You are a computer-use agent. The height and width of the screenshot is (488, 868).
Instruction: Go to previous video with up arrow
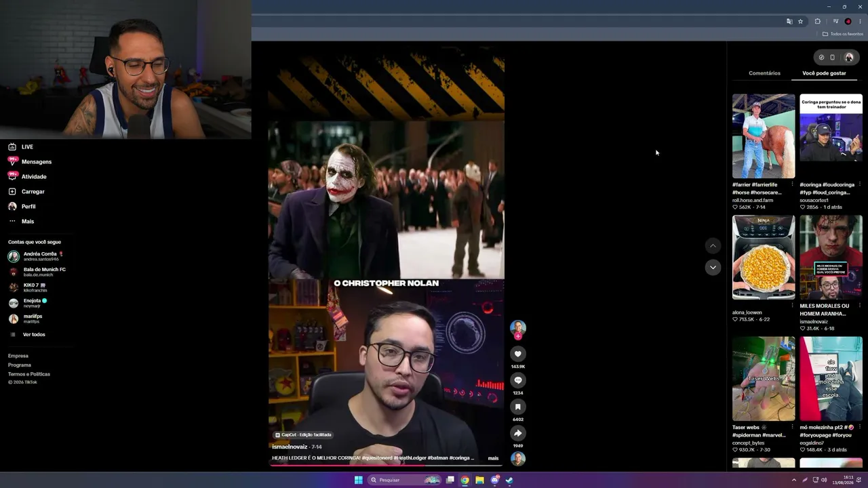(x=712, y=245)
